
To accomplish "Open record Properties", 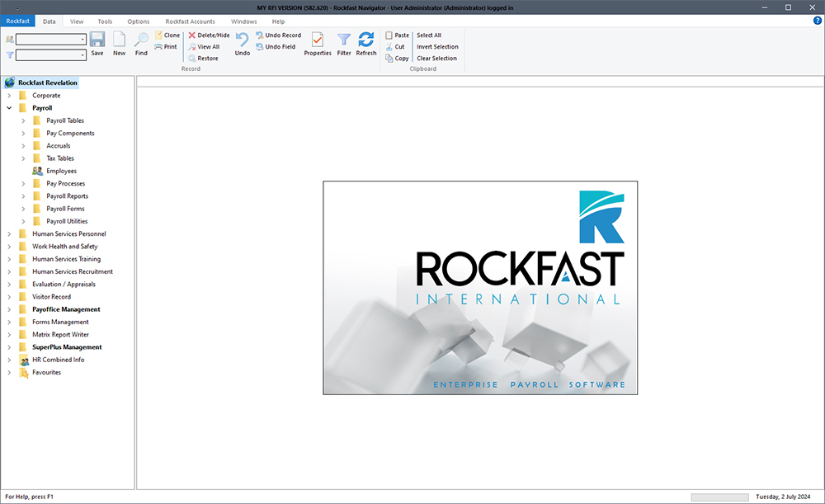I will point(318,44).
